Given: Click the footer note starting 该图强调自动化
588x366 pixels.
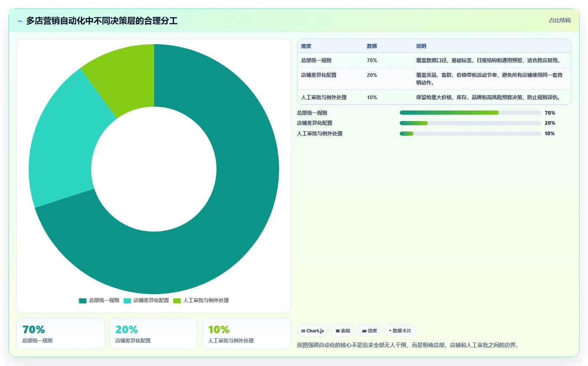Looking at the screenshot, I should 409,345.
